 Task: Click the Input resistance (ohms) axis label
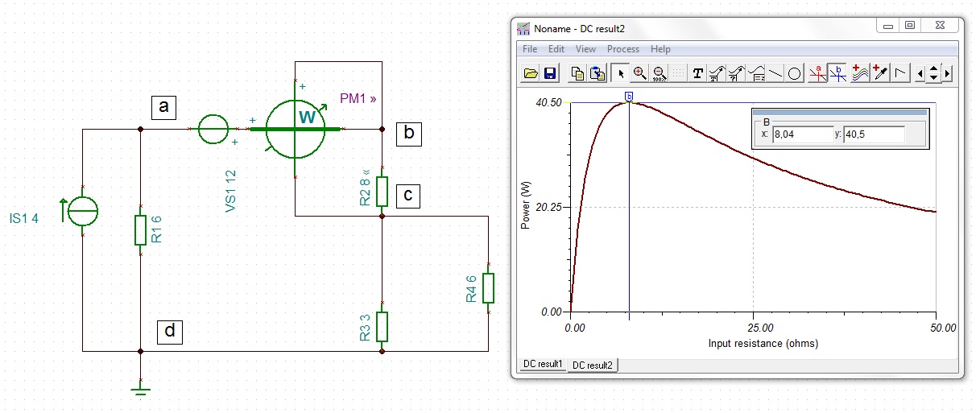coord(763,344)
